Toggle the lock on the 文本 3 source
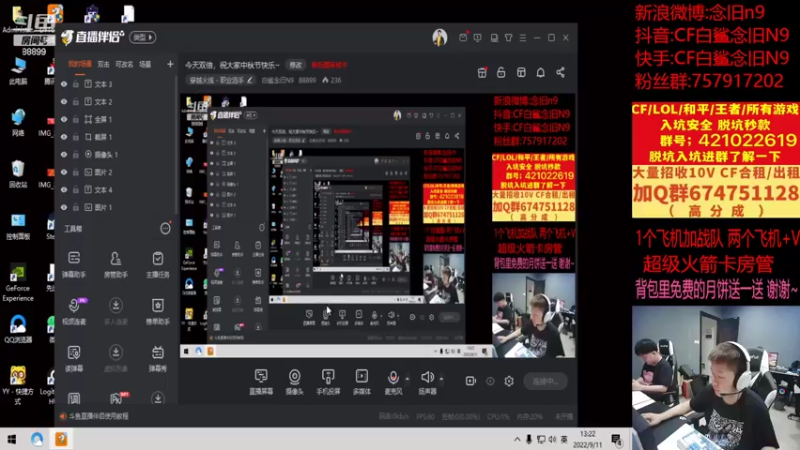The width and height of the screenshot is (800, 450). coord(76,84)
